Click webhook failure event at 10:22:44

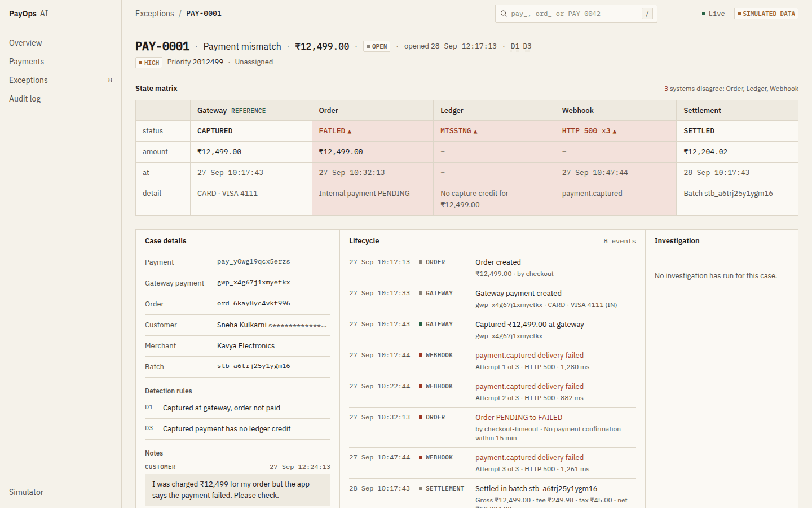[x=492, y=392]
